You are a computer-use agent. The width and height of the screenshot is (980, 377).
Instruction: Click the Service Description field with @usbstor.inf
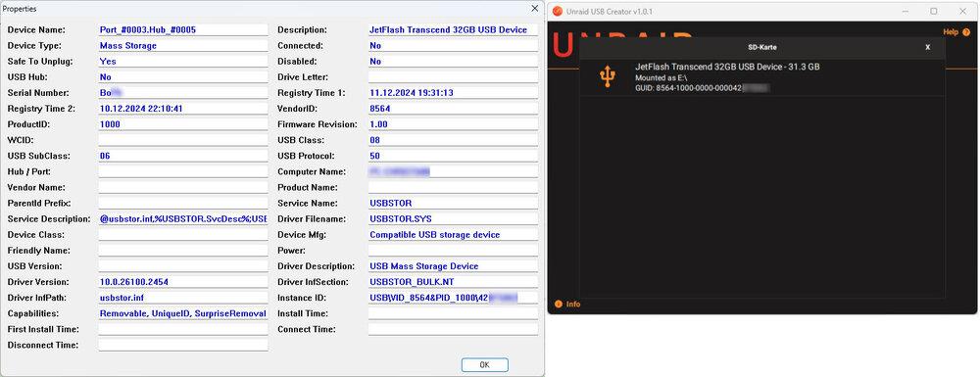pyautogui.click(x=183, y=219)
